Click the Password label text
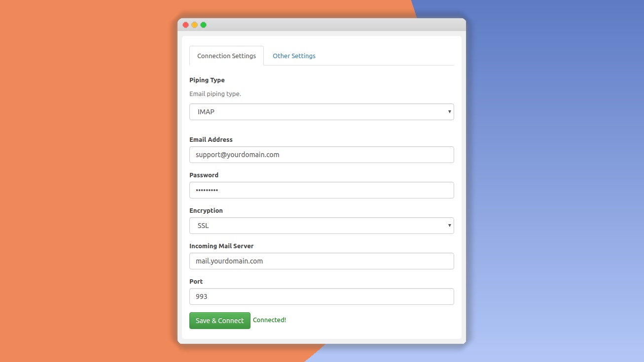 tap(204, 175)
